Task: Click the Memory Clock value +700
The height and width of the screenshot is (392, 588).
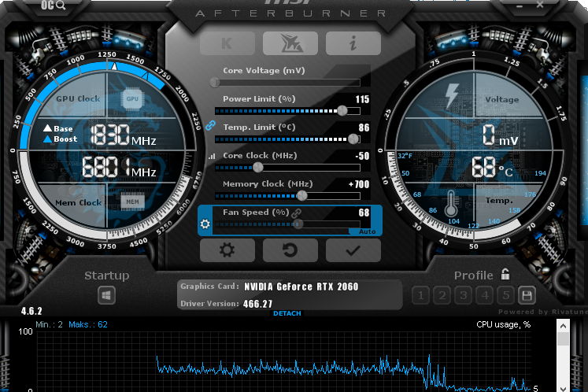Action: (x=359, y=184)
